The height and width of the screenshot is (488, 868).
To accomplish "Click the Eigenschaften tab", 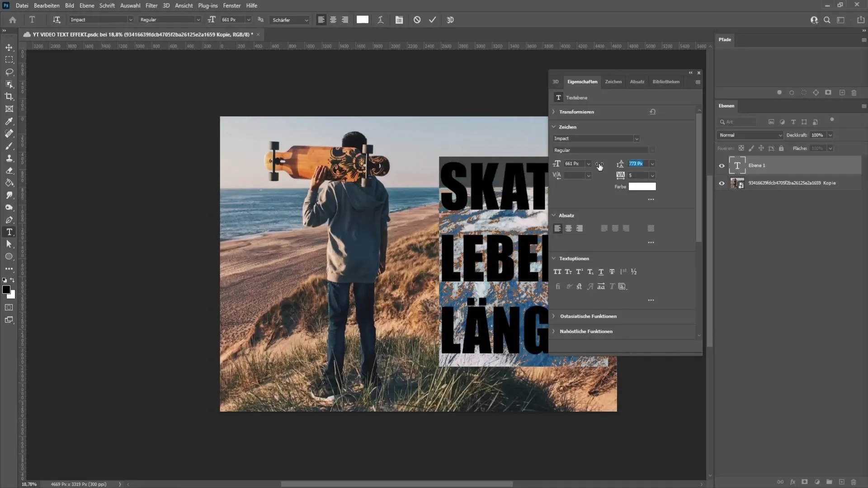I will coord(582,82).
